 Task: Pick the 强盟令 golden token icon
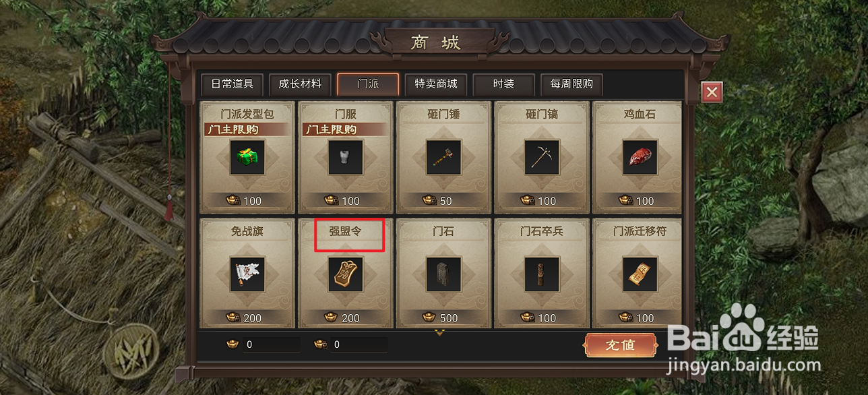346,274
